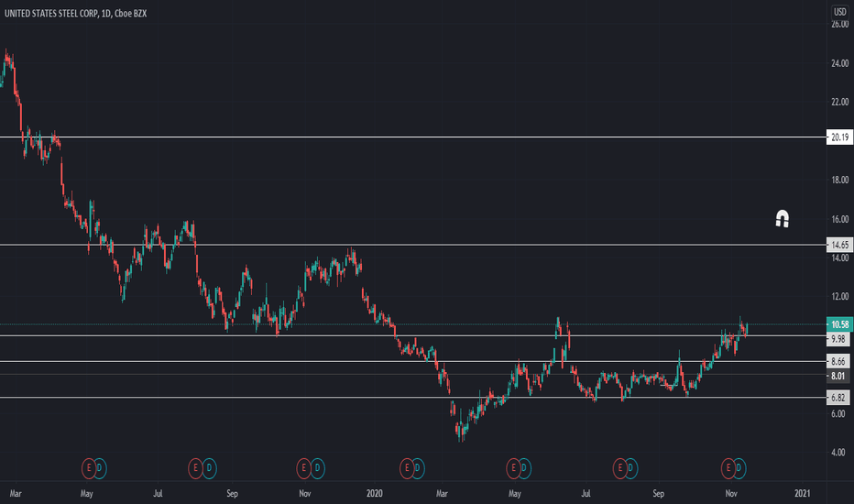This screenshot has width=854, height=504.
Task: Open the E earnings marker for August 2020
Action: click(x=619, y=468)
